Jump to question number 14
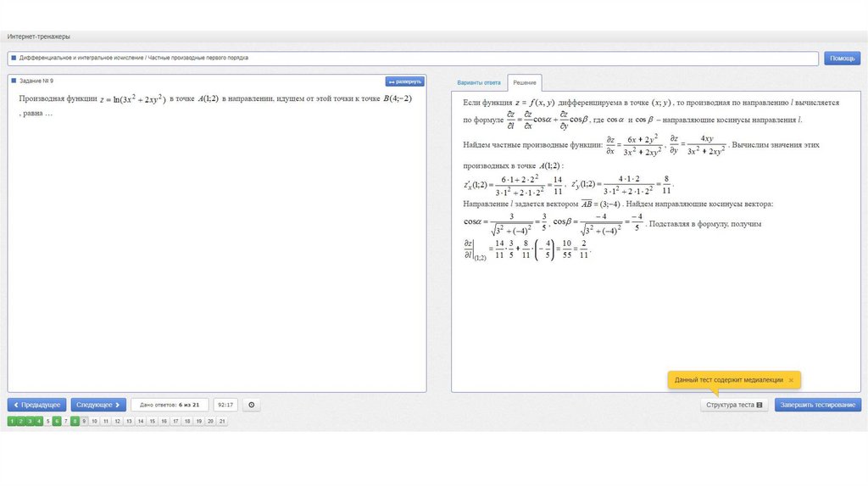The image size is (868, 487). [141, 421]
